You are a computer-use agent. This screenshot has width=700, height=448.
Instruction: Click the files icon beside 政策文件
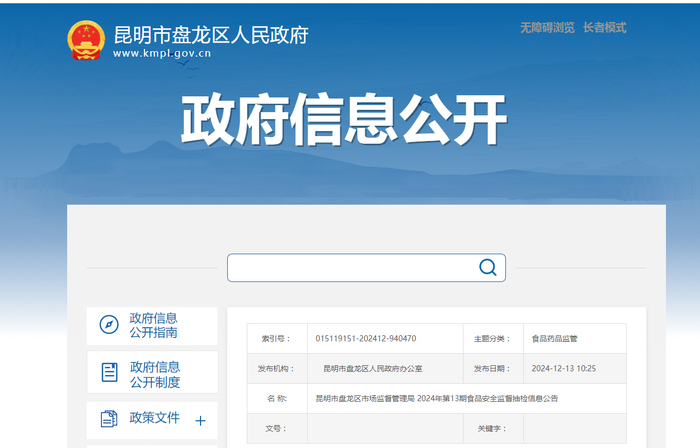tap(109, 419)
